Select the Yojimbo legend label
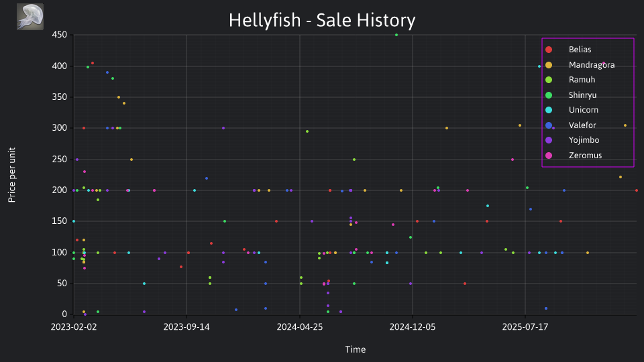The width and height of the screenshot is (644, 362). click(584, 140)
